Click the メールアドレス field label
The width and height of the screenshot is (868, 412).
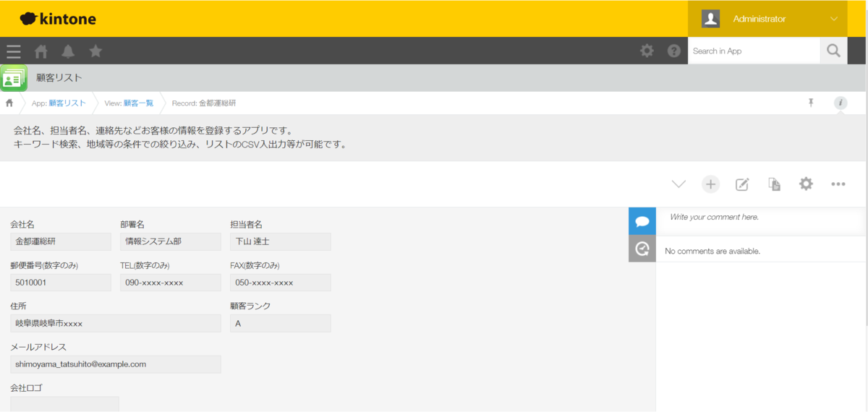38,347
